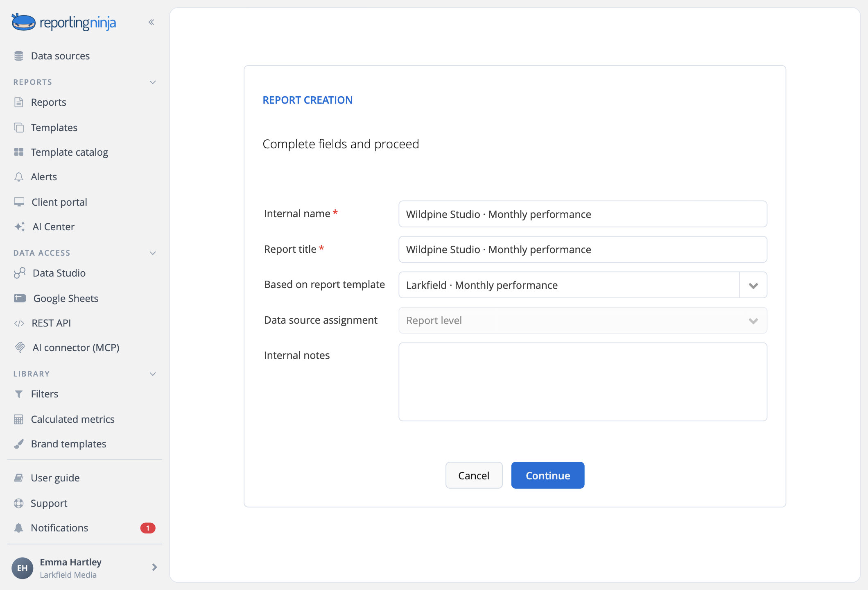Click the Data Studio nodes icon

click(x=19, y=273)
